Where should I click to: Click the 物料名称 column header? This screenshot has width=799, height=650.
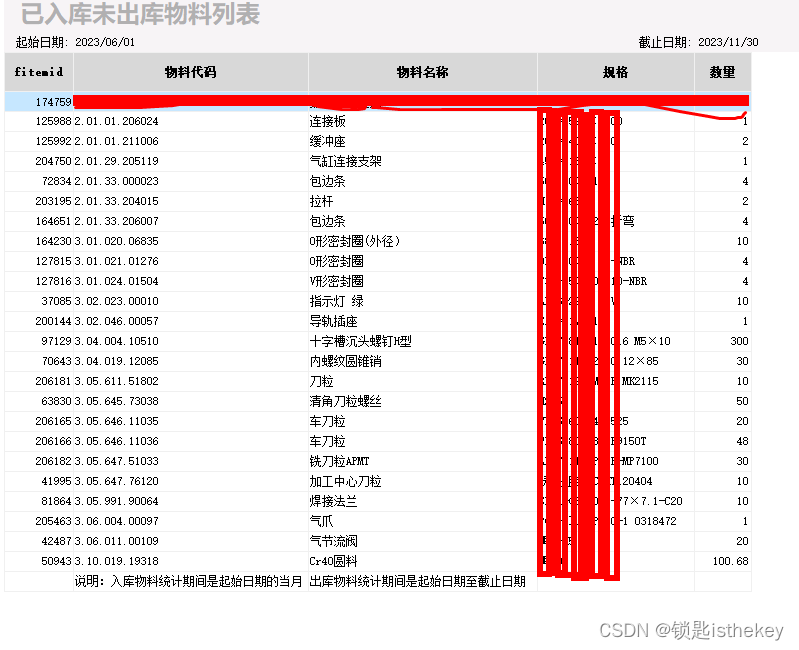point(422,72)
